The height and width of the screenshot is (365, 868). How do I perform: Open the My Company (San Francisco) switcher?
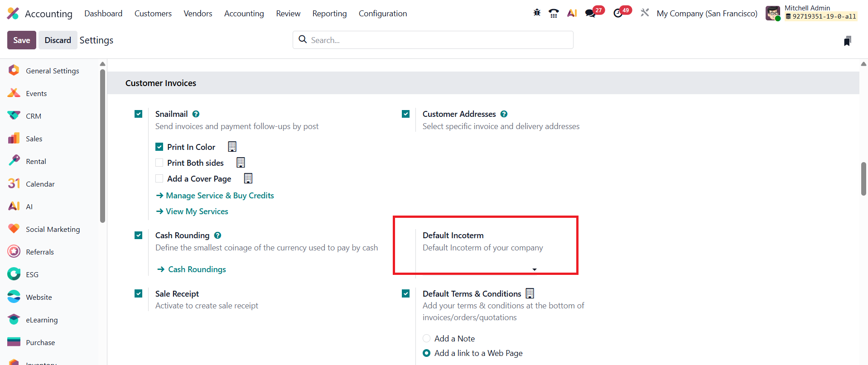pos(707,14)
